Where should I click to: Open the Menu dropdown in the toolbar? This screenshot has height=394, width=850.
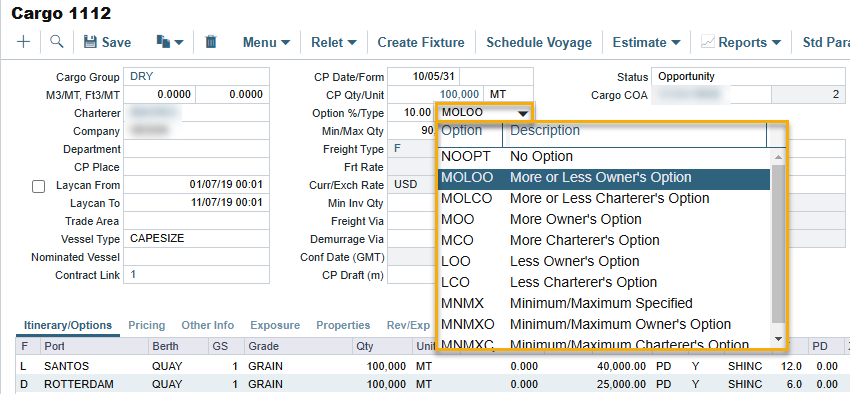tap(266, 42)
